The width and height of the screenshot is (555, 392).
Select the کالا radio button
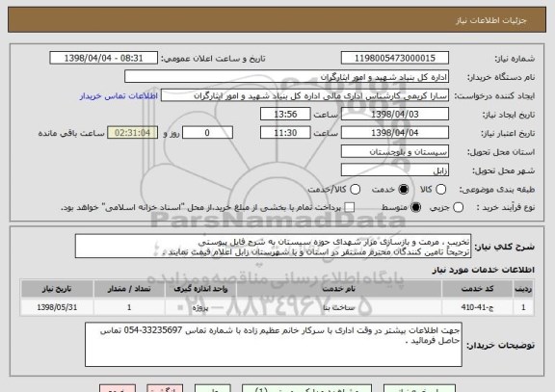tap(440, 190)
